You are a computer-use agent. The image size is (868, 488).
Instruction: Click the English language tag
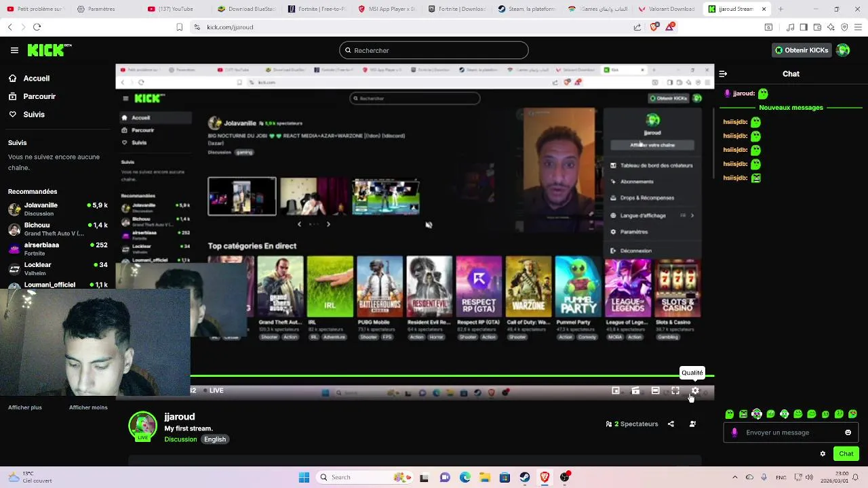pos(215,439)
